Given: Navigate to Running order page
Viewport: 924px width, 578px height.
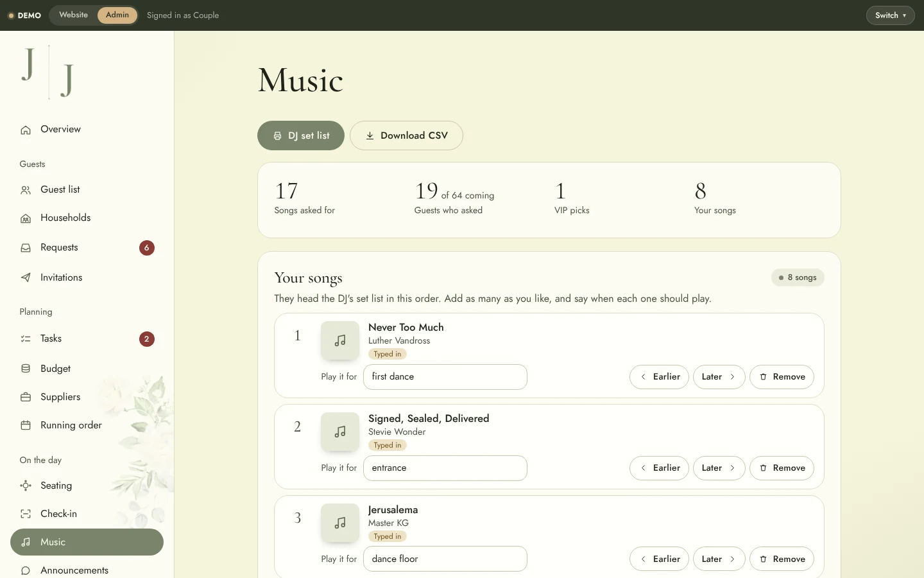Looking at the screenshot, I should 87,425.
